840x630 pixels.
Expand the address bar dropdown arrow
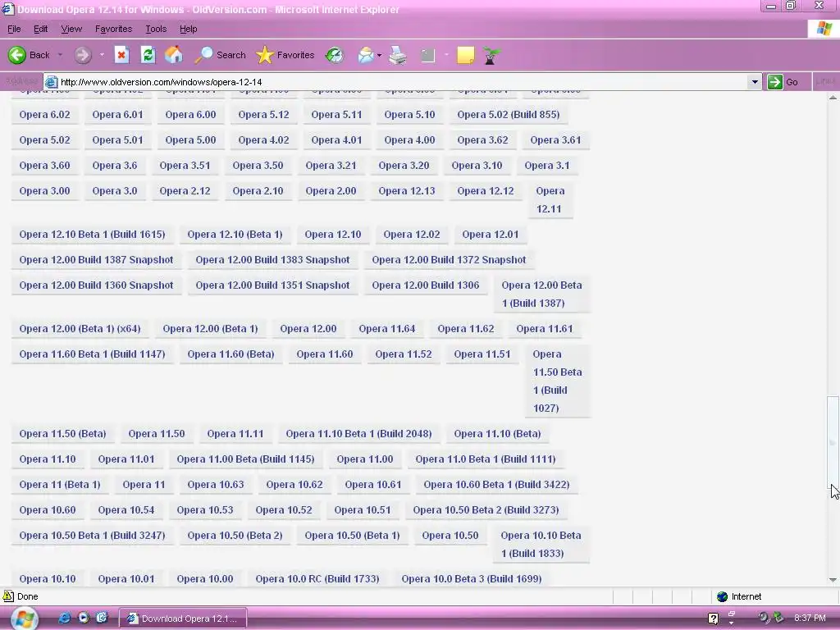(755, 82)
